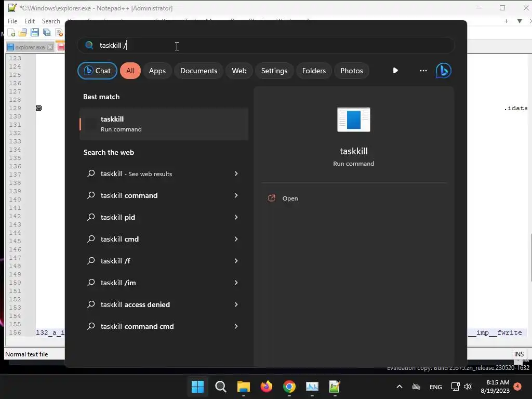
Task: Click the search box containing taskkill /
Action: click(x=265, y=45)
